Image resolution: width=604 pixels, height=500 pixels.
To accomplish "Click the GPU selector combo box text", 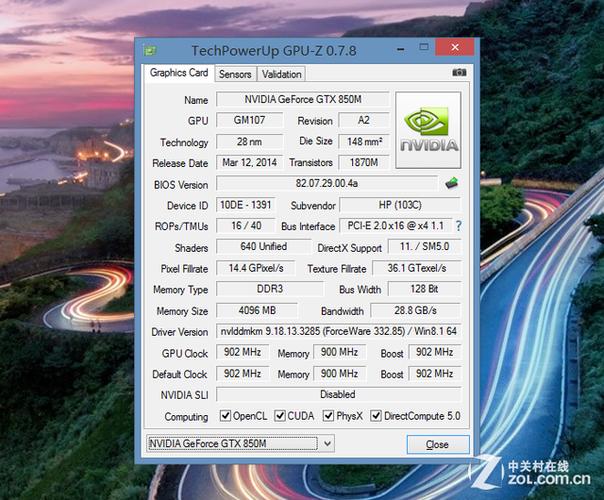I will pos(232,443).
